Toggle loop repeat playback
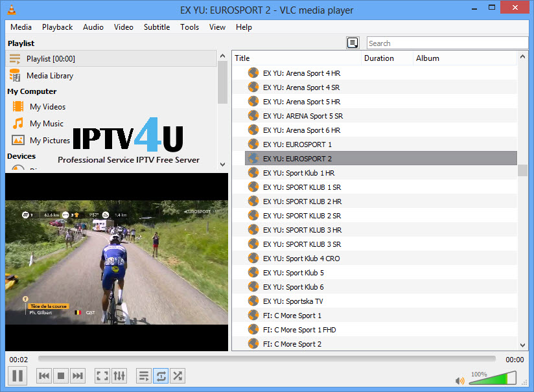Viewport: 534px width, 392px height. (x=160, y=375)
